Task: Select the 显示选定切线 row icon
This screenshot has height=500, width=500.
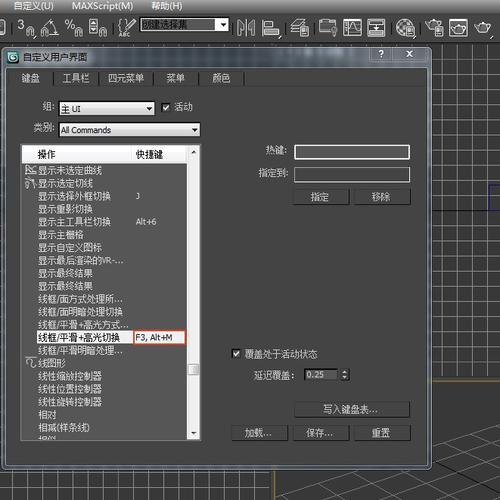Action: pos(30,183)
